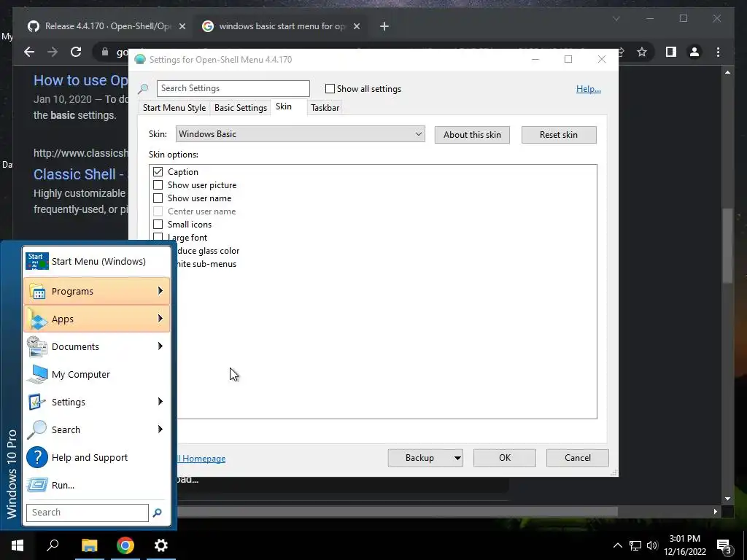Tick the Show all settings checkbox
The image size is (747, 560).
[330, 88]
